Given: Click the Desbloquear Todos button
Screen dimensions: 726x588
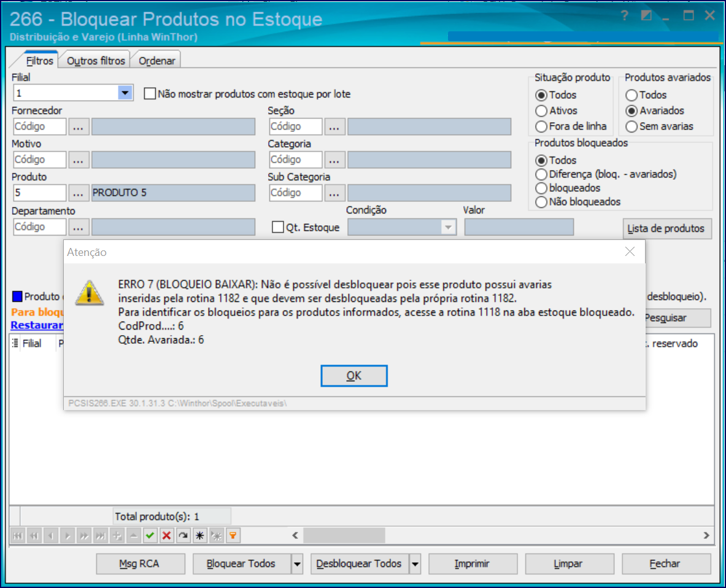Looking at the screenshot, I should tap(360, 564).
